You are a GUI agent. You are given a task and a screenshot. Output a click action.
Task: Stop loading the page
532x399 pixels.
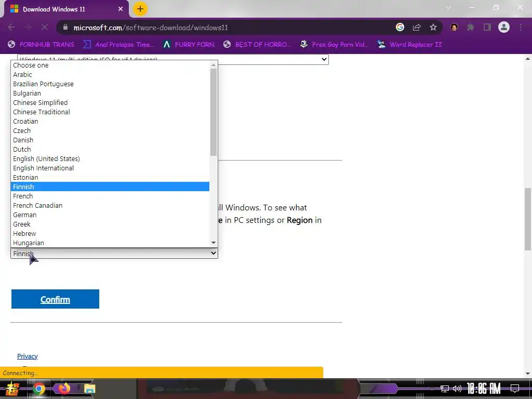point(45,28)
